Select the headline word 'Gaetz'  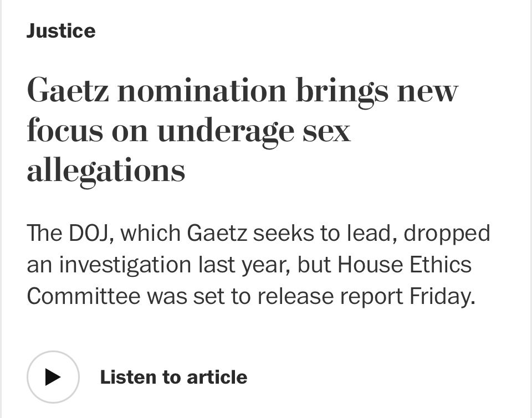point(68,90)
